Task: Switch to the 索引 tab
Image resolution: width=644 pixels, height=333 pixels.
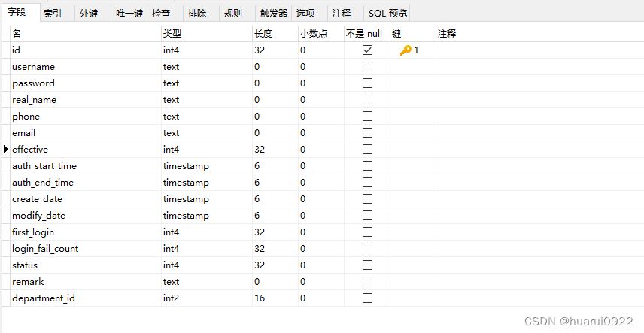Action: click(53, 13)
